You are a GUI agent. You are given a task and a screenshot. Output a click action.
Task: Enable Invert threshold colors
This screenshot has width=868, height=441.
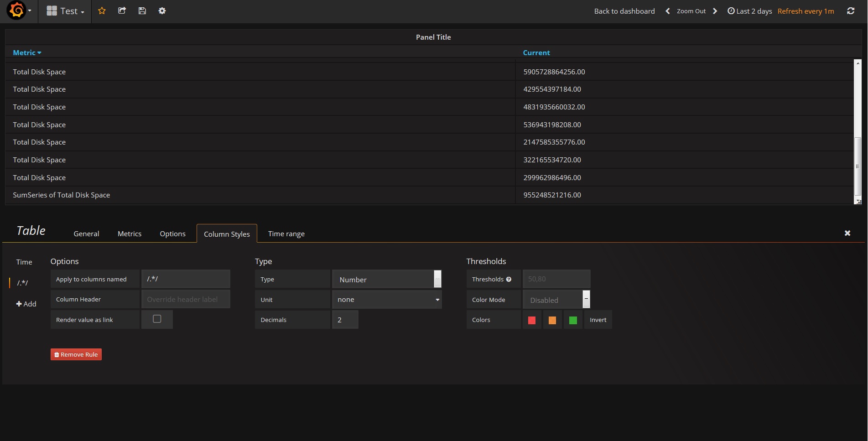pyautogui.click(x=598, y=320)
